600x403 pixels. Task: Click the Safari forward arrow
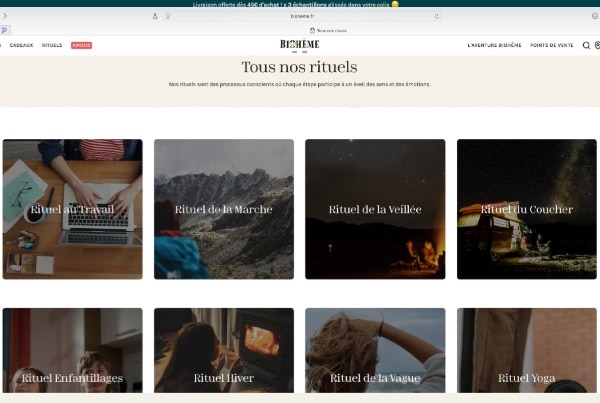coord(5,16)
